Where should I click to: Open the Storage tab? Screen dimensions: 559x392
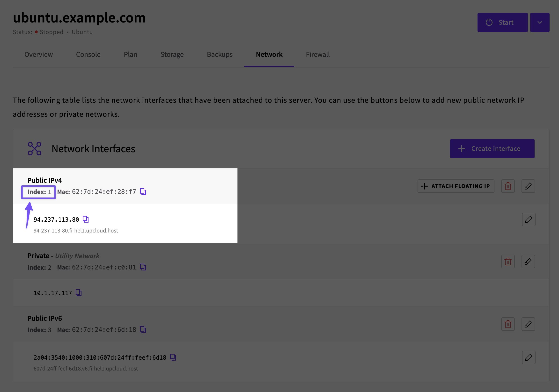point(172,55)
